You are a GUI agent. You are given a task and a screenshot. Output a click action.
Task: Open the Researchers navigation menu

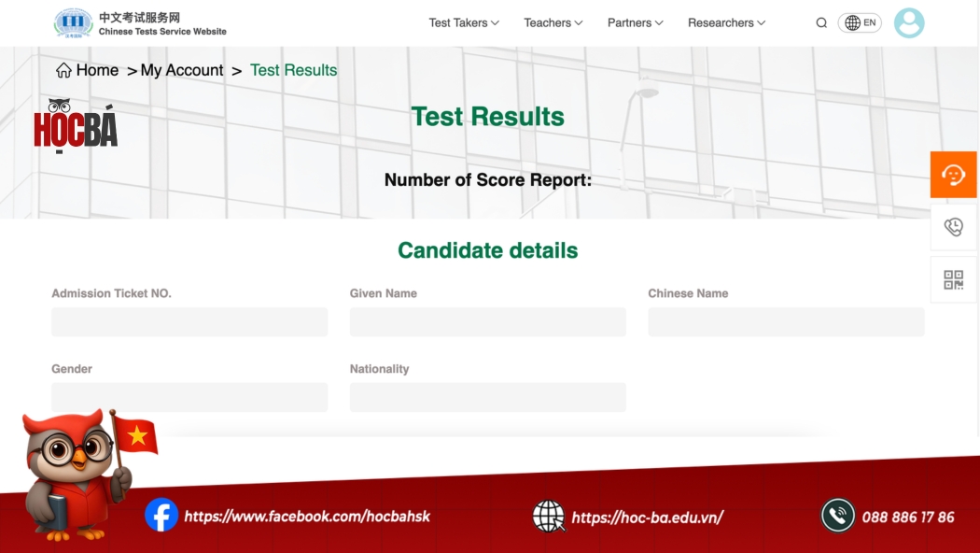click(x=726, y=23)
